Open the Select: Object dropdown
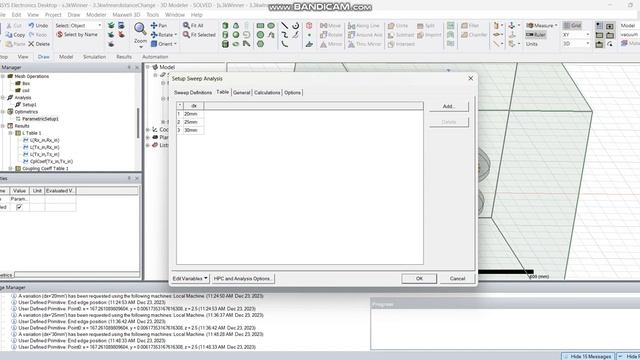Image resolution: width=640 pixels, height=360 pixels. tap(99, 25)
